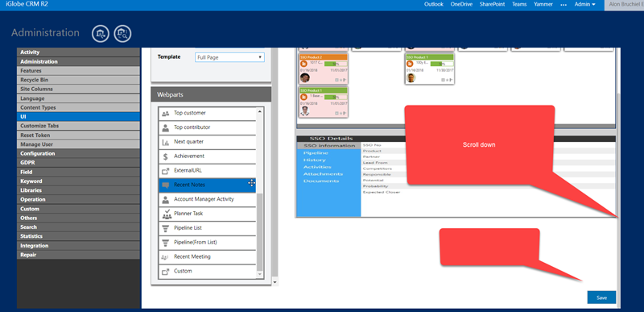
Task: Expand the Admin dropdown menu
Action: pos(585,4)
